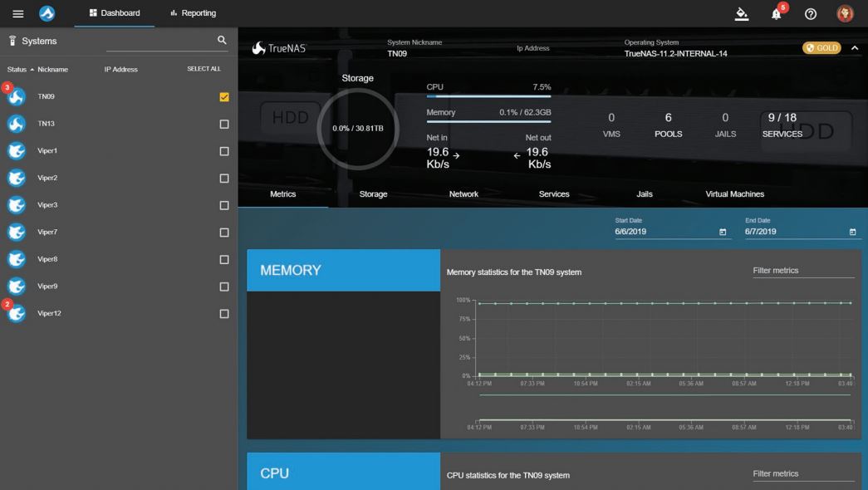Switch to the Network tab
The height and width of the screenshot is (490, 868).
pos(463,194)
